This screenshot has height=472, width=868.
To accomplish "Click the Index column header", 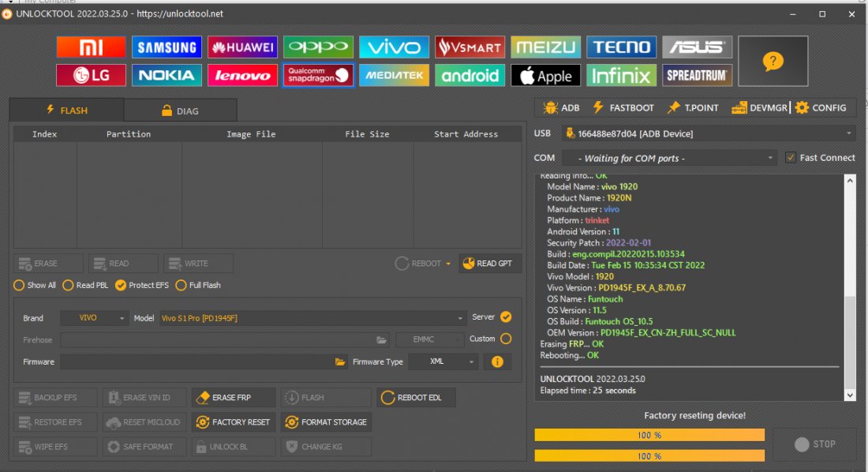I will point(45,134).
